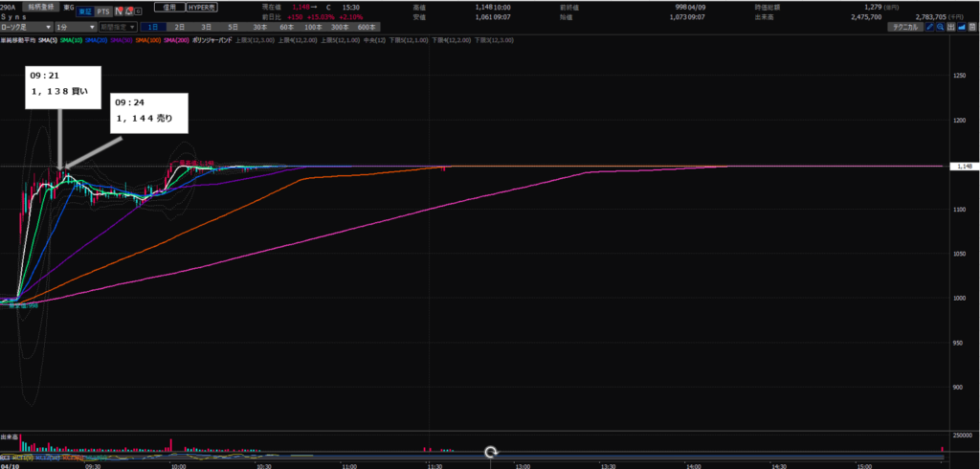Select the 2日 period tab
The height and width of the screenshot is (469, 980).
(179, 28)
